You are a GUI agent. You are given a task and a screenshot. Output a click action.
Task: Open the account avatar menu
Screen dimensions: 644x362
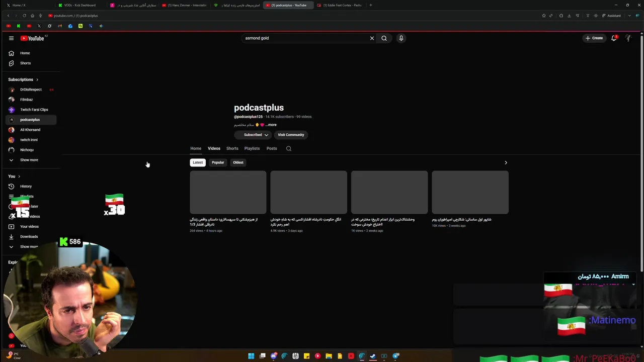click(628, 38)
